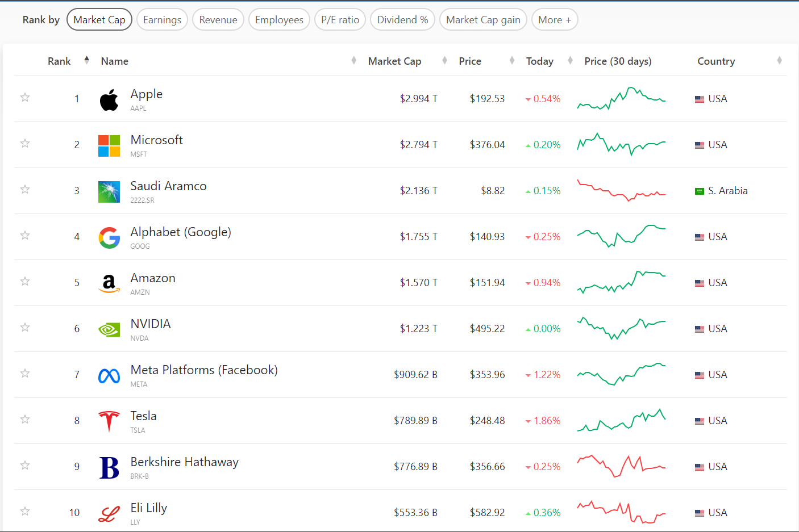Image resolution: width=799 pixels, height=532 pixels.
Task: Open Eli Lilly company link
Action: [x=149, y=508]
